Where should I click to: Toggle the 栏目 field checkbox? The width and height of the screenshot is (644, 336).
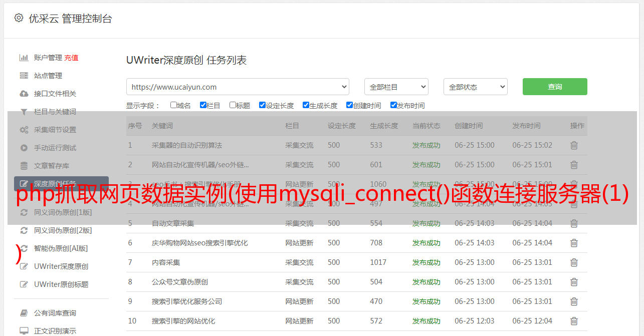click(203, 105)
